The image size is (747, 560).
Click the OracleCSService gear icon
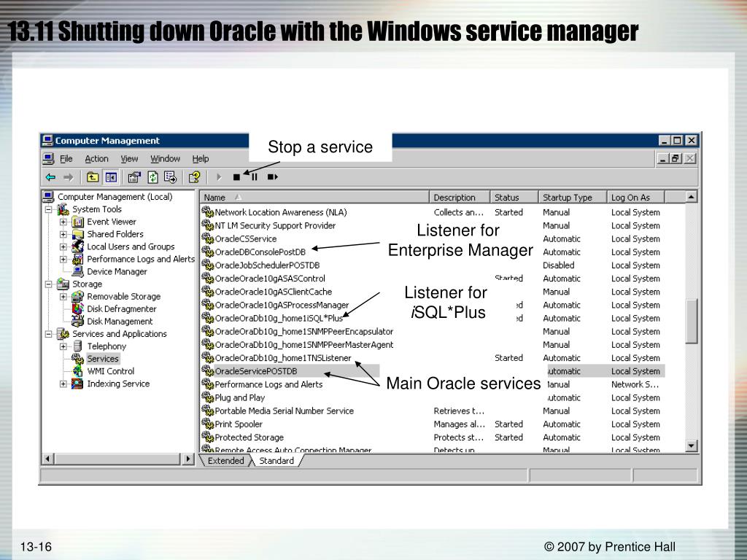208,238
